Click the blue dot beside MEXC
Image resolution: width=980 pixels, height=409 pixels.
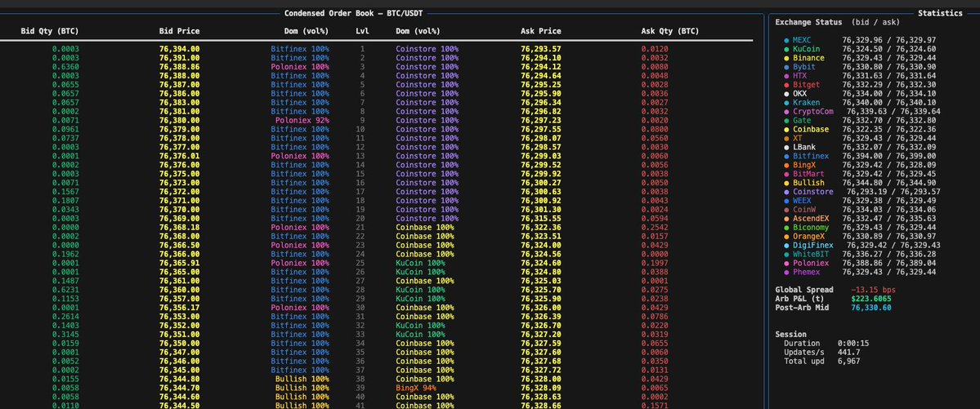pyautogui.click(x=786, y=41)
